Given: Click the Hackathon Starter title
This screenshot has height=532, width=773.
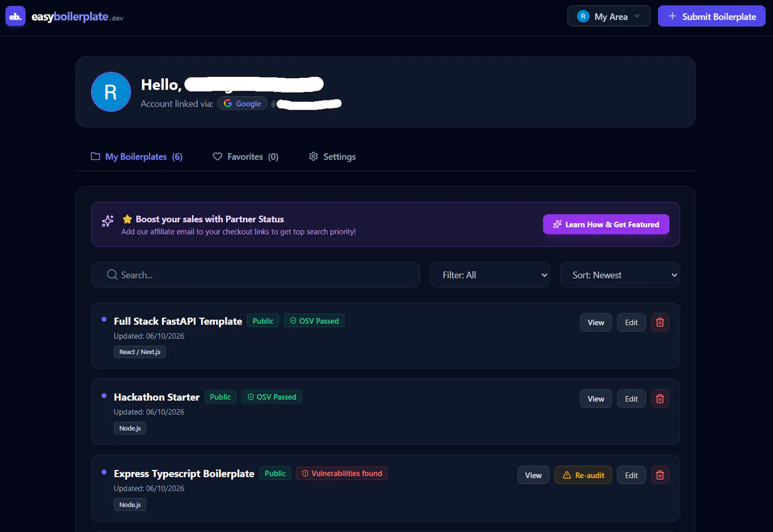Looking at the screenshot, I should point(157,397).
